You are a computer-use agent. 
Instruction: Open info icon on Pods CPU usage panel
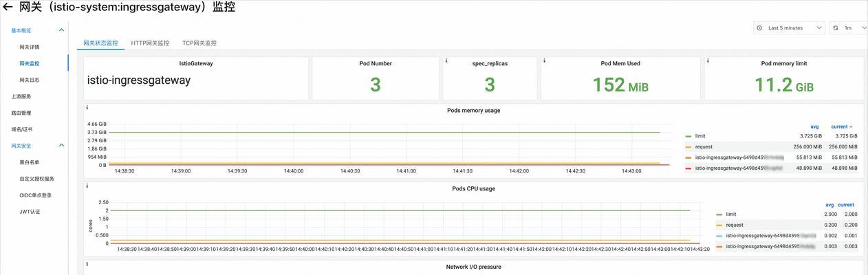point(87,186)
